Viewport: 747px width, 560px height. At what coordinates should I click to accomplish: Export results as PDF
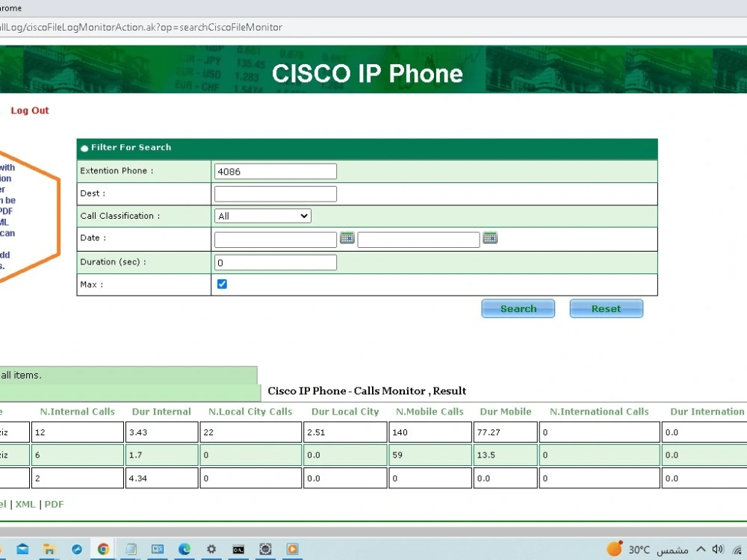click(x=54, y=504)
